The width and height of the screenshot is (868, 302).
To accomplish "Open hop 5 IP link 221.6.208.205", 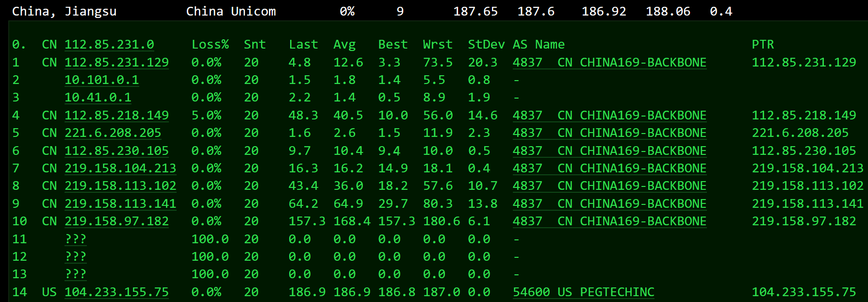I will coord(113,133).
